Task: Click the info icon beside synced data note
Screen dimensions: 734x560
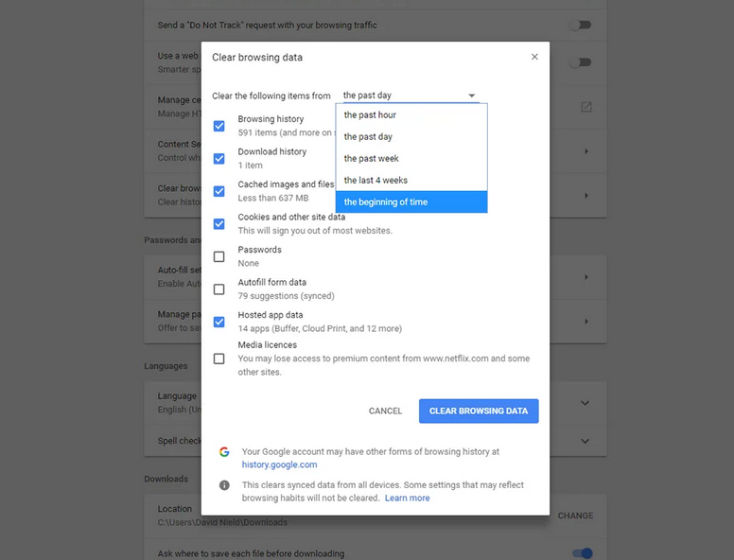Action: point(224,485)
